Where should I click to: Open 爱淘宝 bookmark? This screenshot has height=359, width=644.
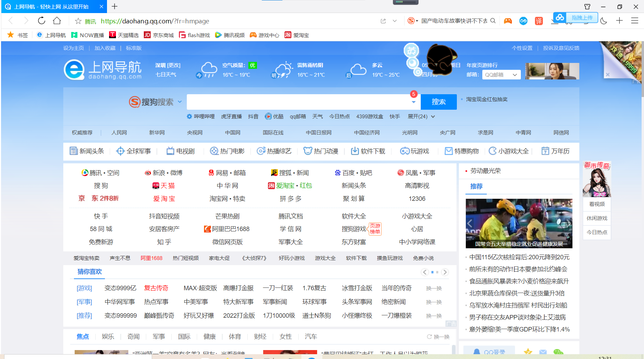pyautogui.click(x=297, y=35)
